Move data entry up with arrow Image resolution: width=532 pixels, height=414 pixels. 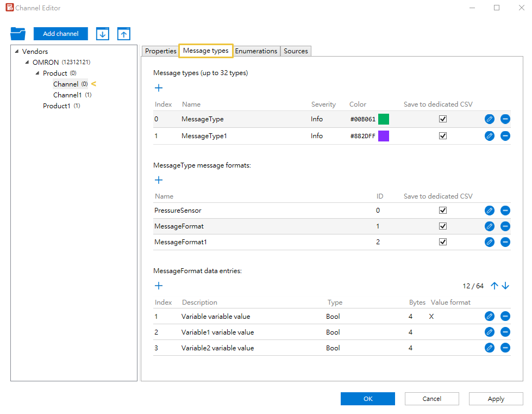495,286
